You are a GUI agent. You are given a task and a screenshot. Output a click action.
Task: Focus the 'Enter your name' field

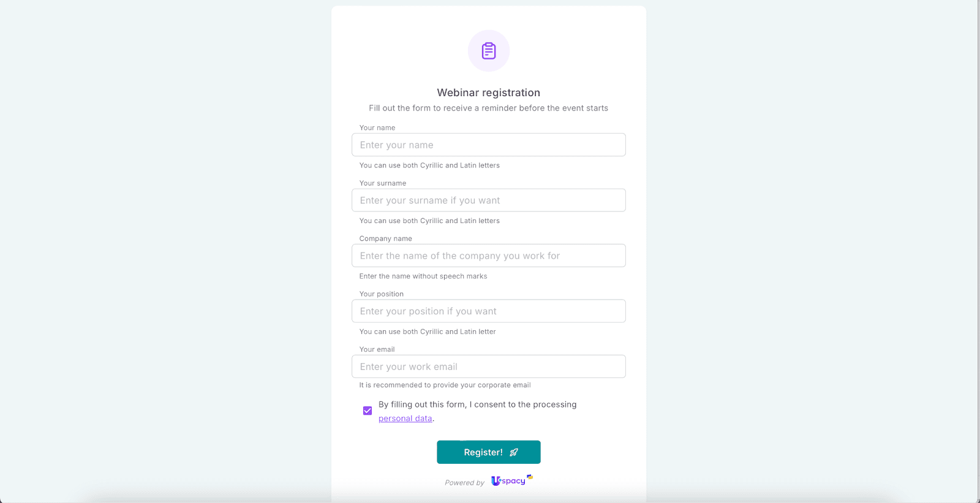[488, 145]
